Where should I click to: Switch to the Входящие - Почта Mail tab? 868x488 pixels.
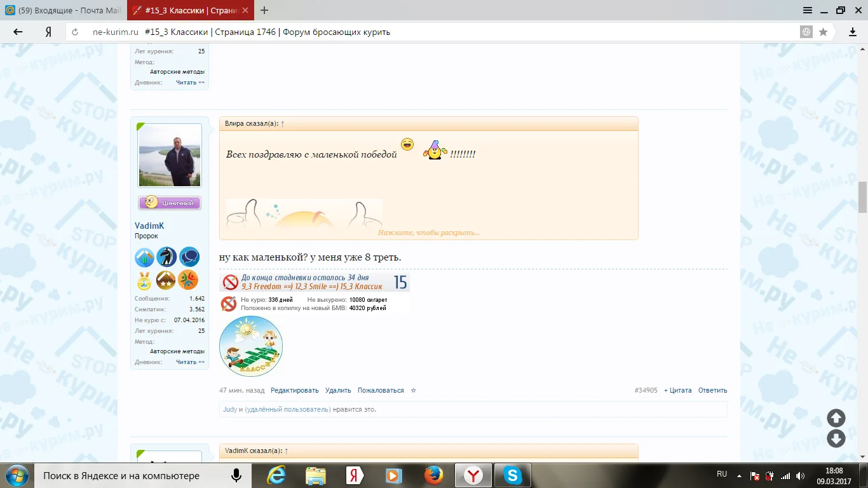64,10
